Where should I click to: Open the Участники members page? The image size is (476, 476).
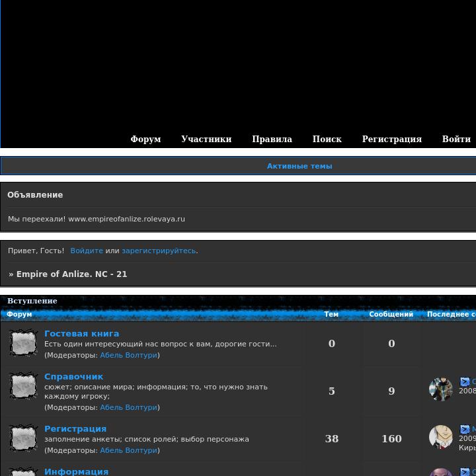coord(206,139)
